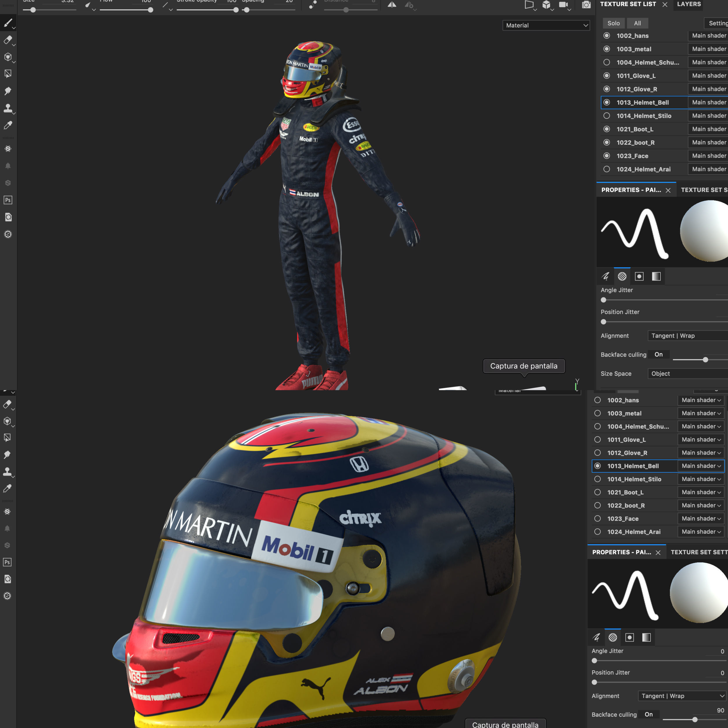Open Main shader dropdown for lower 1013_Helmet_Bell
Screen dimensions: 728x728
tap(701, 466)
